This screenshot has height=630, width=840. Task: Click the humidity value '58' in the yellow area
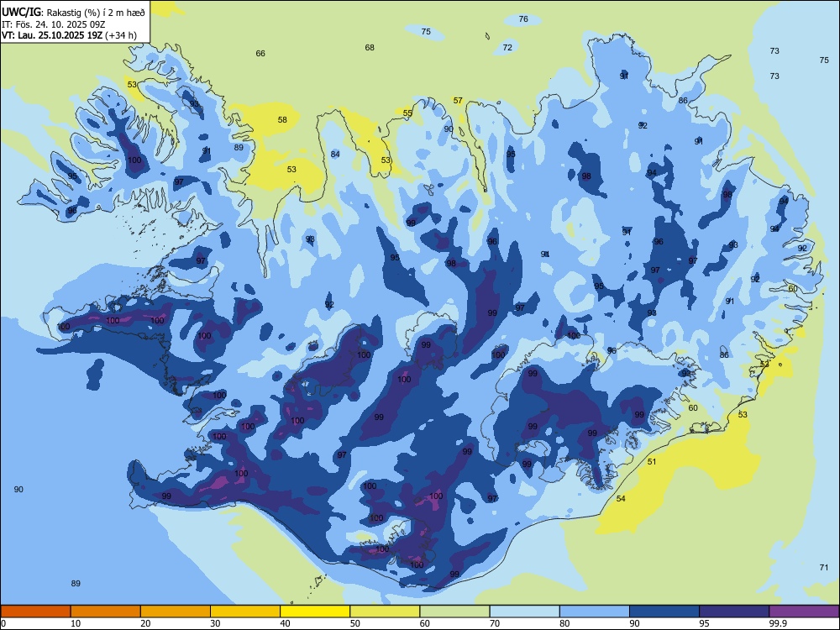282,119
